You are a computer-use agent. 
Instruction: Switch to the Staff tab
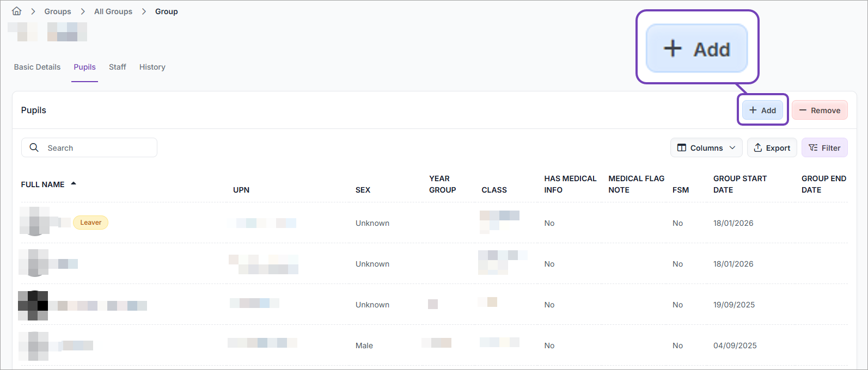pyautogui.click(x=117, y=67)
